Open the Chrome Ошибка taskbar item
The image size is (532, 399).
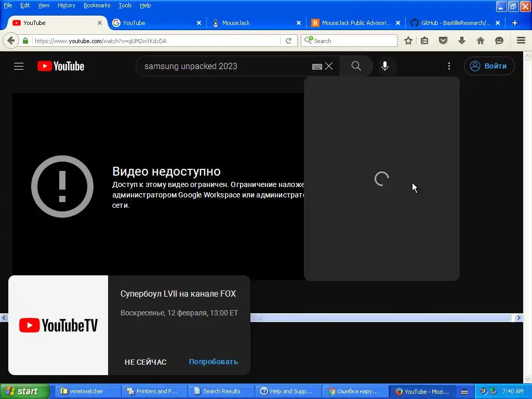tap(354, 391)
